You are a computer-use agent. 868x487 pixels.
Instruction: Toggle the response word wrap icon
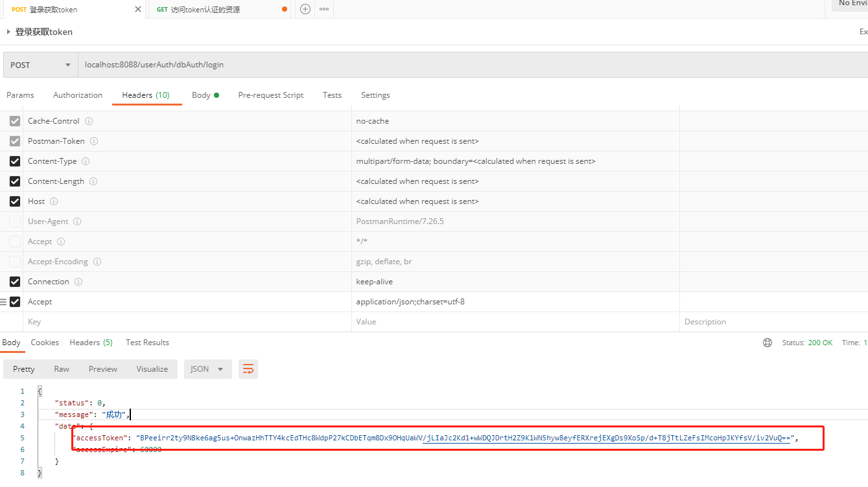[x=248, y=369]
